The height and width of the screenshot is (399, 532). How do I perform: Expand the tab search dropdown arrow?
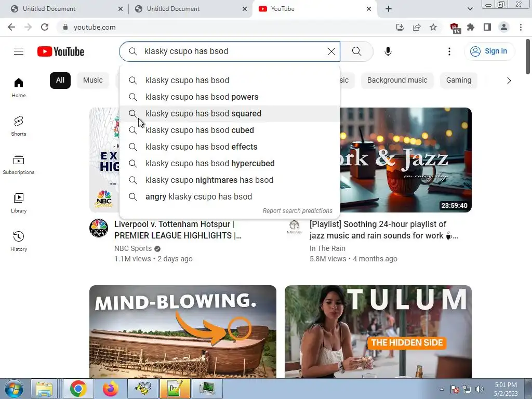pos(470,9)
